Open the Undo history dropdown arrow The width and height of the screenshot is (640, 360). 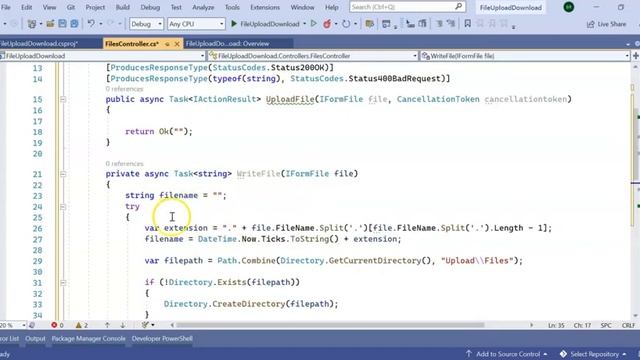[x=101, y=24]
